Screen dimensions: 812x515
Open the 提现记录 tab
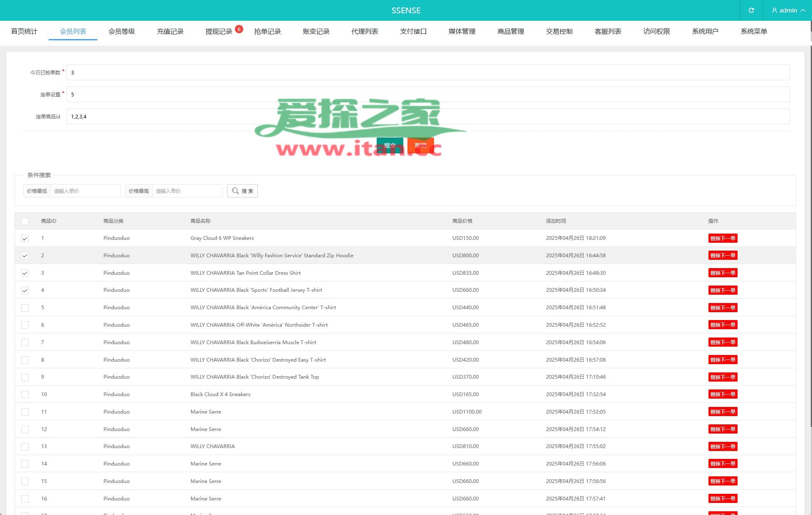pos(219,32)
